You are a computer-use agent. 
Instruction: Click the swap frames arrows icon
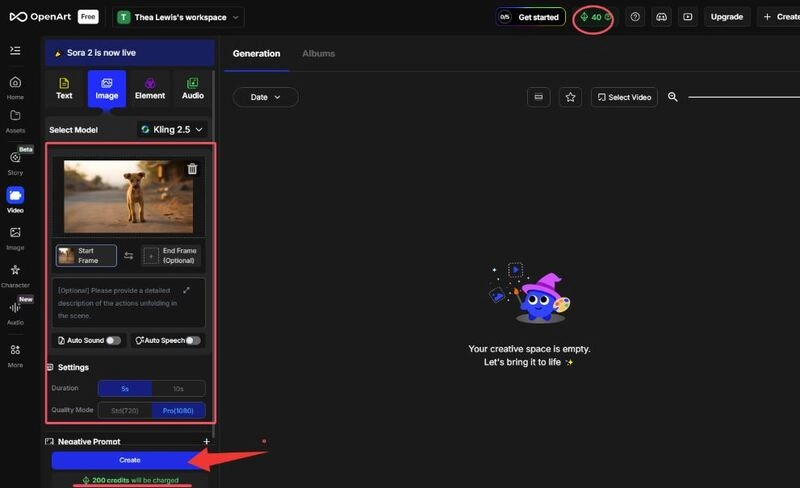coord(128,256)
